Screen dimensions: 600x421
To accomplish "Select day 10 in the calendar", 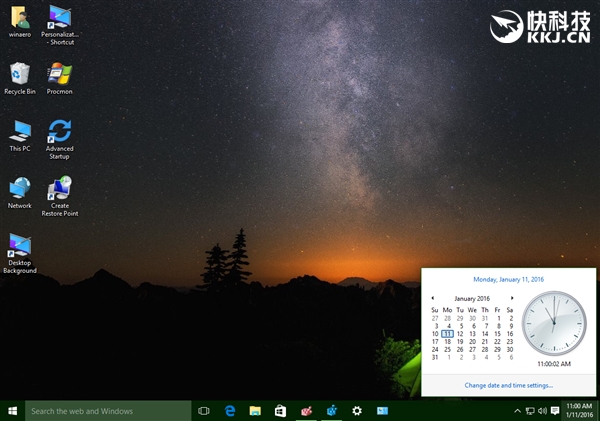I will click(x=435, y=334).
